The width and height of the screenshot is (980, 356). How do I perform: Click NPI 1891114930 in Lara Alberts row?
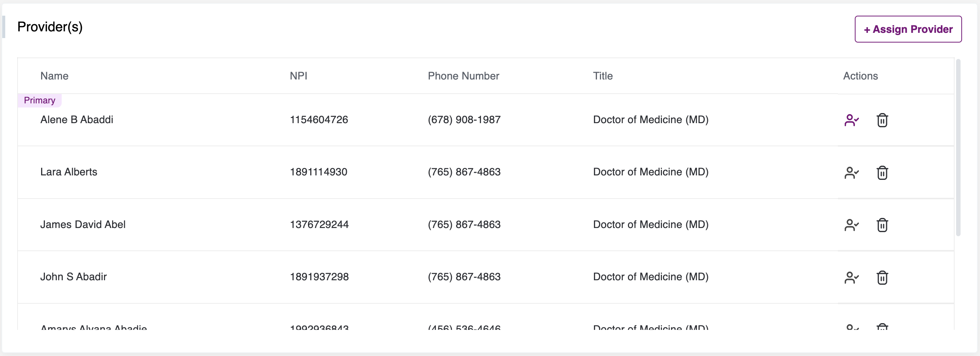(318, 172)
